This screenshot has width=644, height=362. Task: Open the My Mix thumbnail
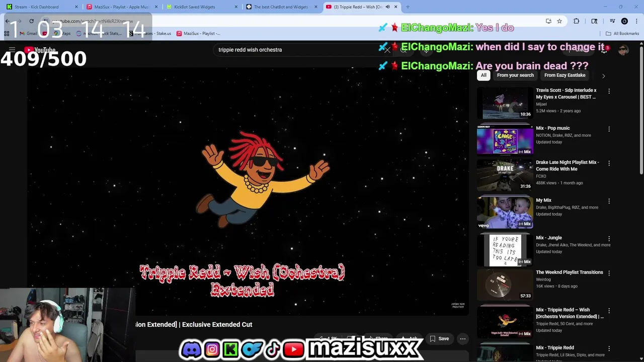505,212
